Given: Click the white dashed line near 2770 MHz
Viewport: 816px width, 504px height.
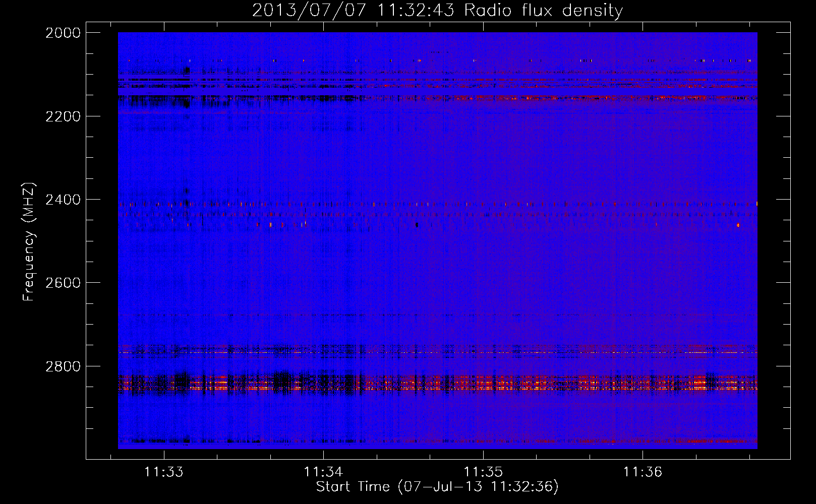Looking at the screenshot, I should [437, 353].
